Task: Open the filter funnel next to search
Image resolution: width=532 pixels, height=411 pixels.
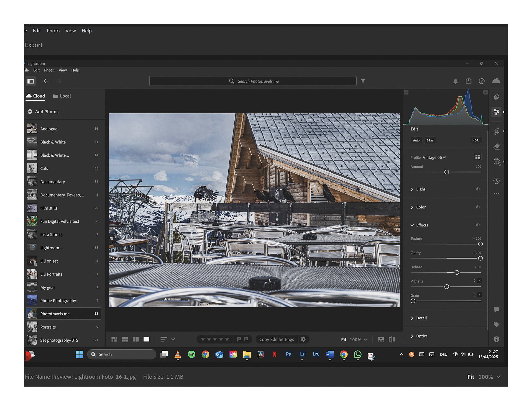Action: 363,81
